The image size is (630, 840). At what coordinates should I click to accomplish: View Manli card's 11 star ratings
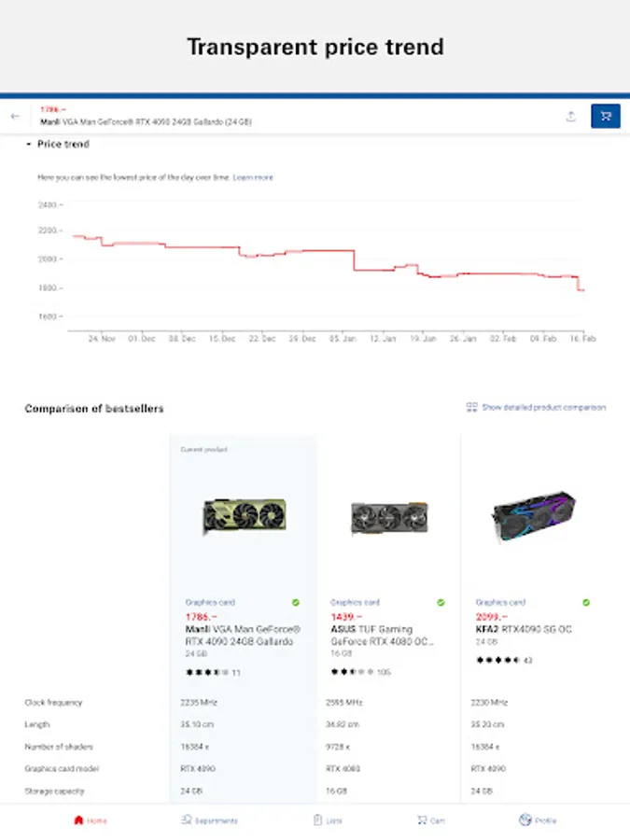click(213, 672)
